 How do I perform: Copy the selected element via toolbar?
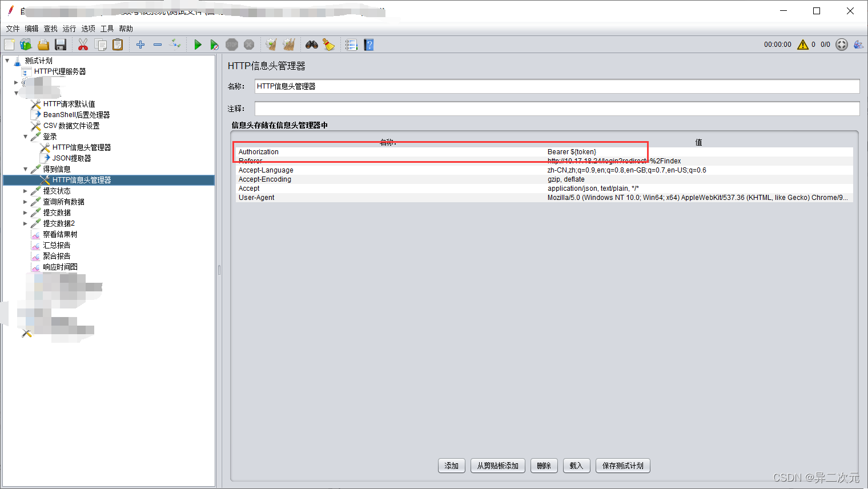click(101, 45)
